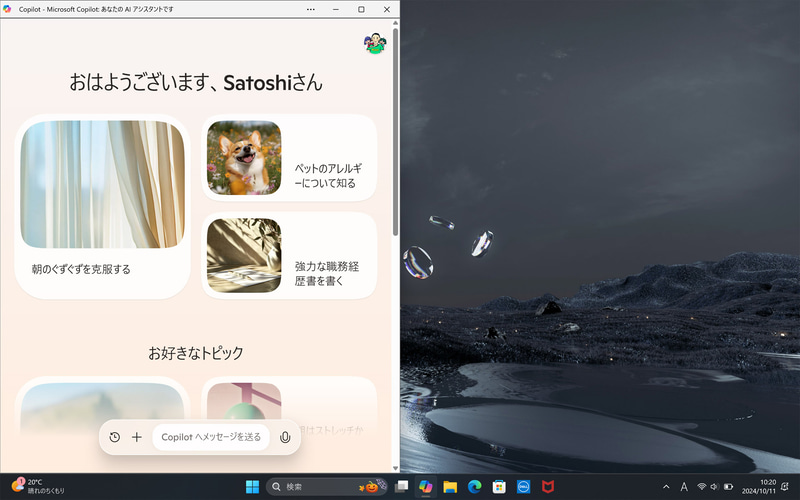Click the Copilot icon in the taskbar

(x=426, y=487)
